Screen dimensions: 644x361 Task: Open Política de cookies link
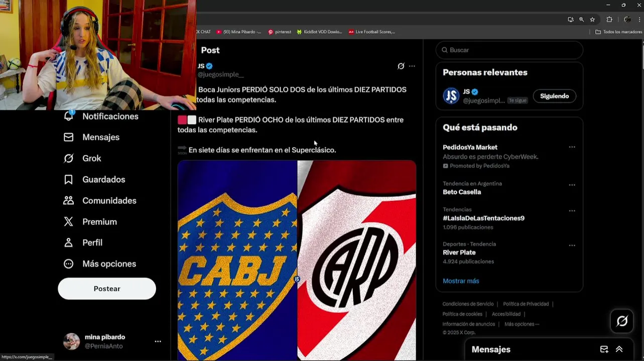pos(462,314)
